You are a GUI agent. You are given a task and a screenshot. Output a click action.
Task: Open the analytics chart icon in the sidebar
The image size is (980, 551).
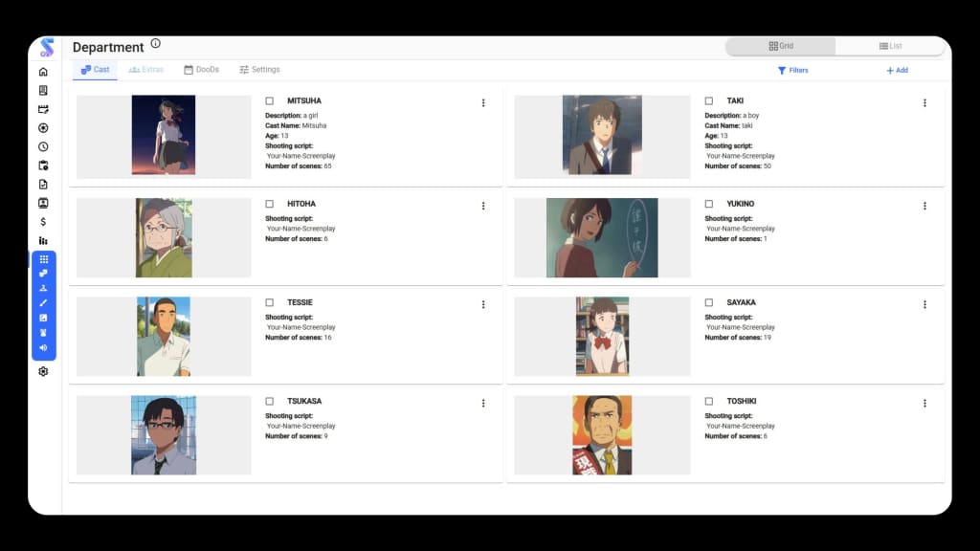[42, 240]
